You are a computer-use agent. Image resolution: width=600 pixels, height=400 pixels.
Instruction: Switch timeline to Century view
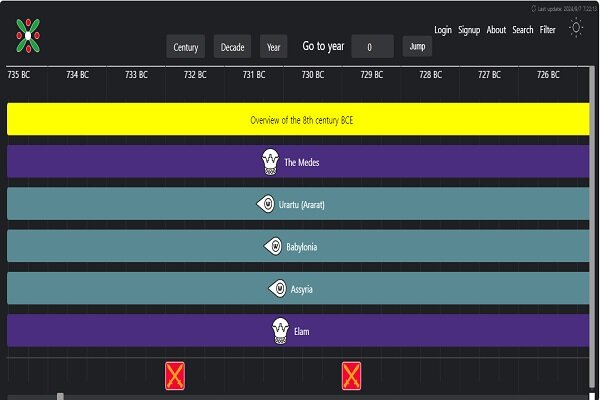coord(186,47)
